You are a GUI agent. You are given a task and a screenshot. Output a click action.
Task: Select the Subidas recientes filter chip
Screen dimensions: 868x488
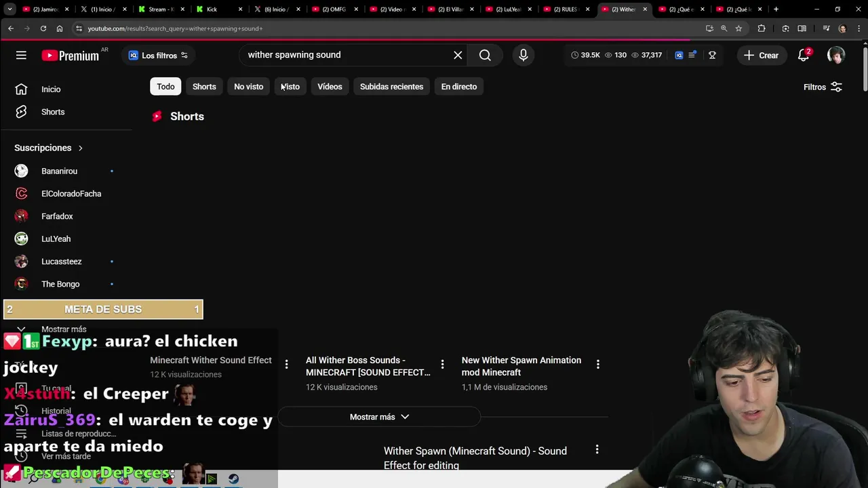[391, 87]
